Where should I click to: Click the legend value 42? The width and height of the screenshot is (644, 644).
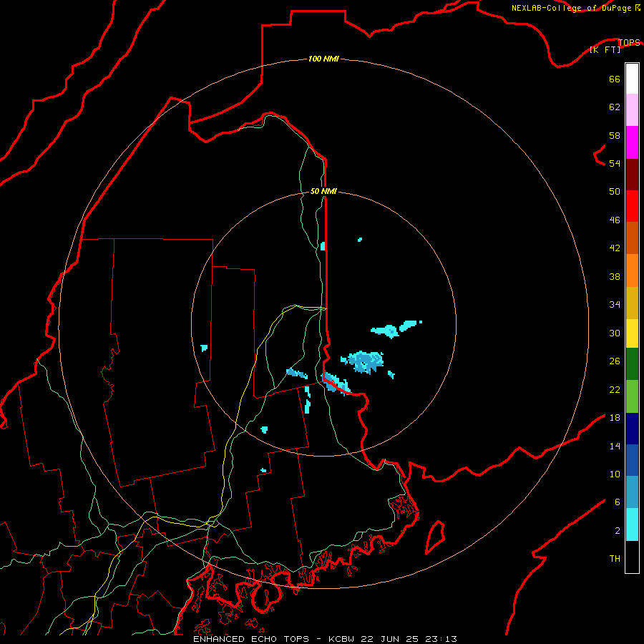[x=615, y=248]
